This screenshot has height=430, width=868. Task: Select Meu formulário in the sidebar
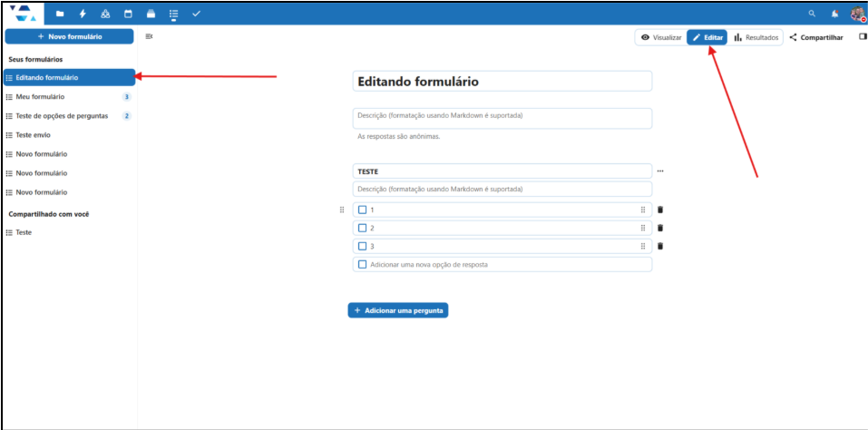[x=41, y=97]
